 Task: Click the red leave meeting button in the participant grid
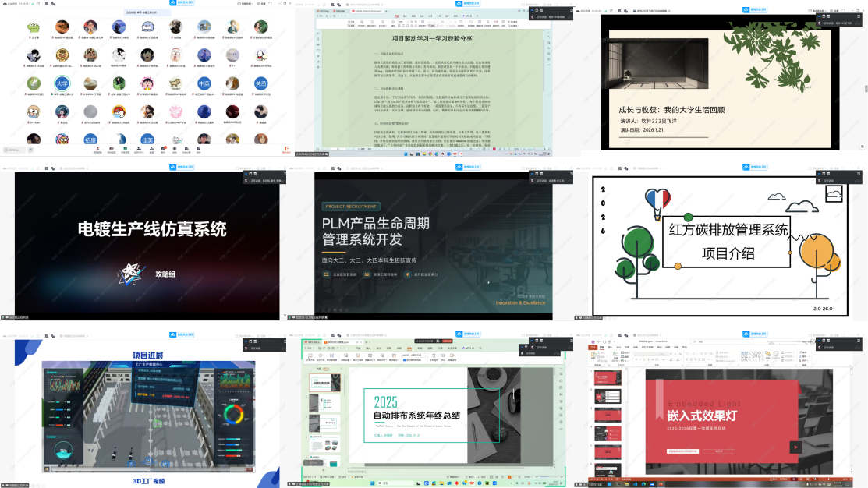pos(286,149)
